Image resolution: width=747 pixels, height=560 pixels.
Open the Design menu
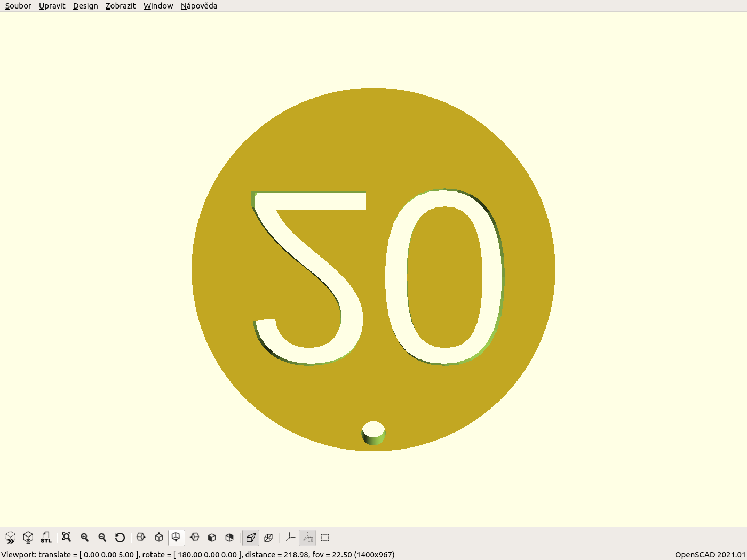85,6
